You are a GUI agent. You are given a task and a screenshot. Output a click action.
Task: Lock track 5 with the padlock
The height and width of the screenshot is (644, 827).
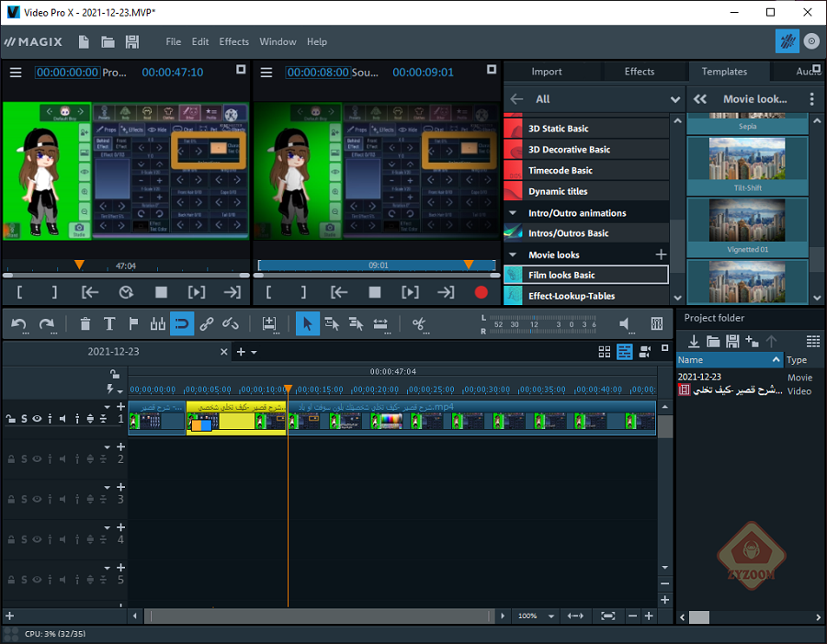pyautogui.click(x=10, y=580)
